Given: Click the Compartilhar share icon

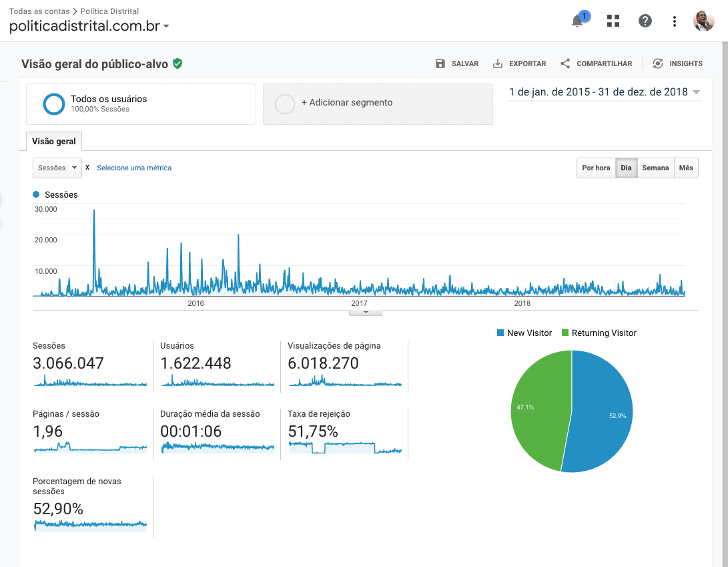Looking at the screenshot, I should (565, 63).
